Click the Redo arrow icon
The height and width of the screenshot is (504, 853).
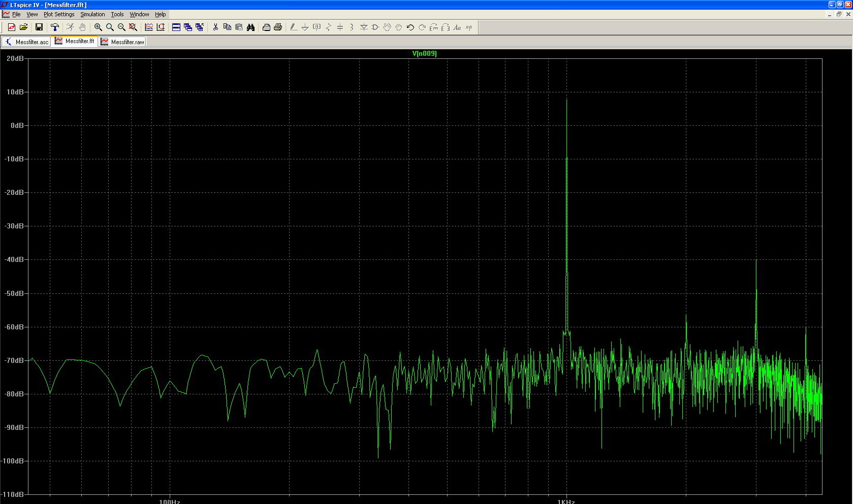[422, 27]
